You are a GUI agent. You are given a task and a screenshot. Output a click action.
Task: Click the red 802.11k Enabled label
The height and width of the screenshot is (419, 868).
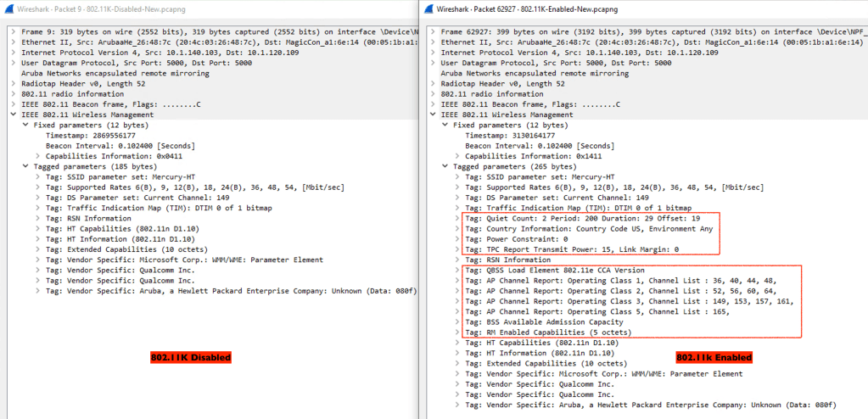[x=714, y=358]
